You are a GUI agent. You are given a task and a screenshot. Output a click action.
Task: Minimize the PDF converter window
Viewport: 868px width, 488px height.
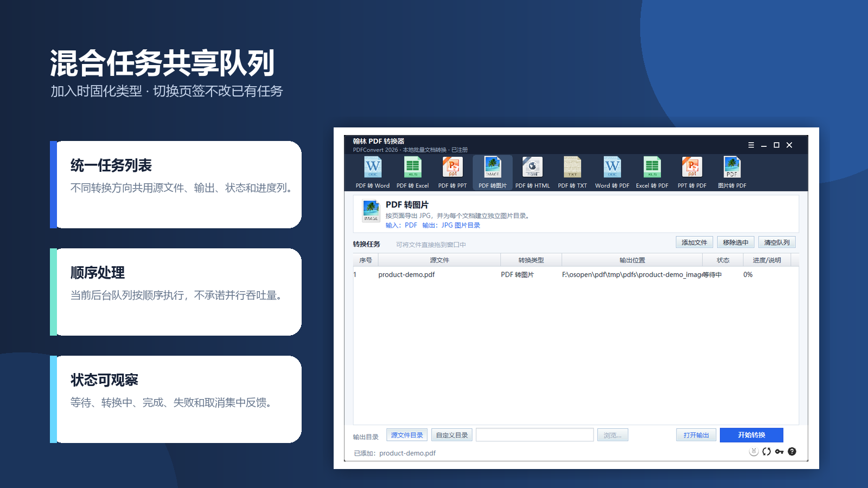pos(764,145)
